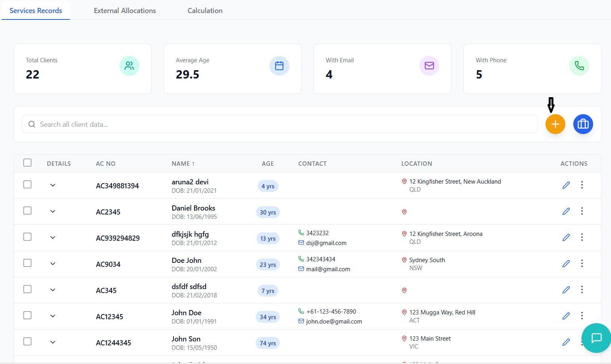Expand the details chevron for AC12345
This screenshot has height=364, width=611.
[x=53, y=316]
